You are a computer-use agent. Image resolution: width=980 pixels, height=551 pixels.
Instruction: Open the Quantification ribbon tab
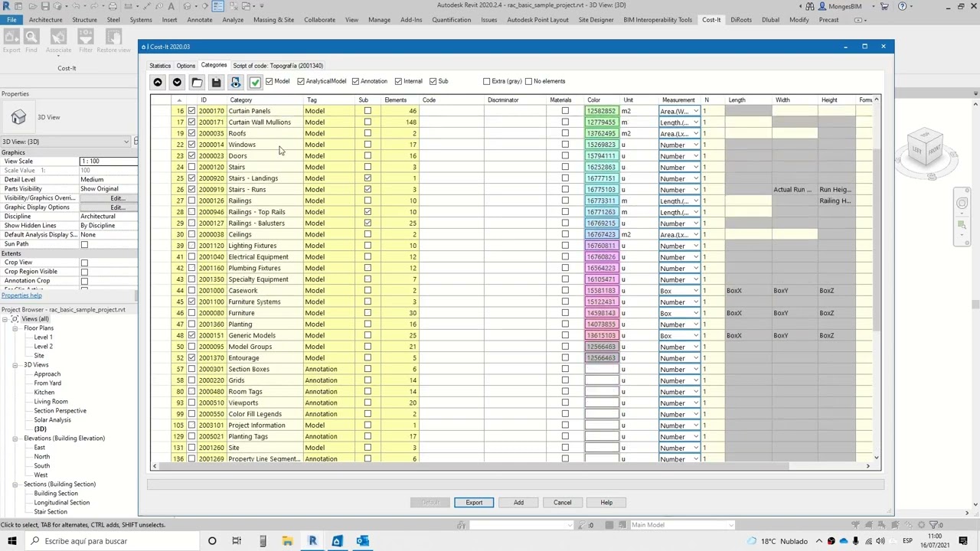(x=451, y=20)
